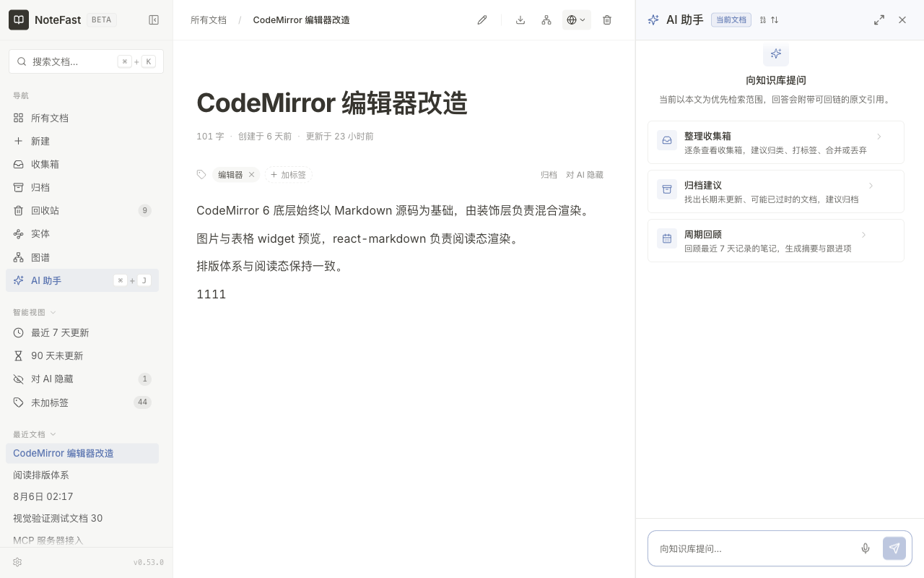Viewport: 924px width, 578px height.
Task: Open settings via the gear icon
Action: pos(17,562)
